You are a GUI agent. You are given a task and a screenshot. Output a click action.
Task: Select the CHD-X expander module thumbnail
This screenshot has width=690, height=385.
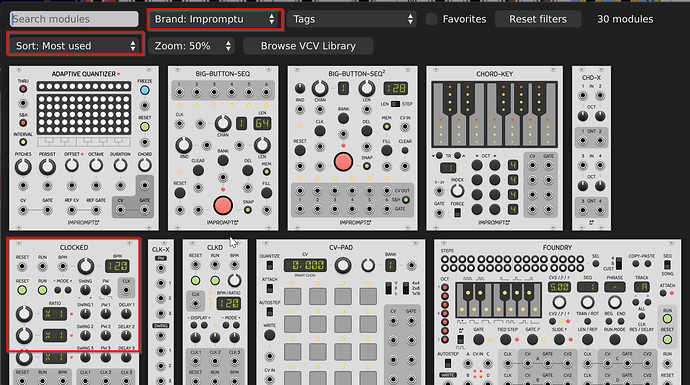coord(591,148)
